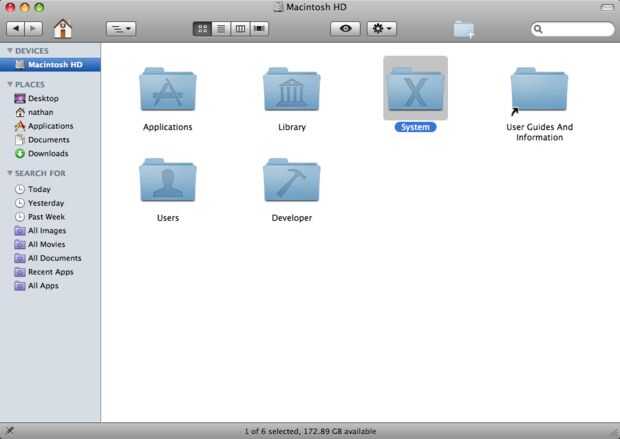Open the nathan home folder in sidebar

click(x=50, y=112)
